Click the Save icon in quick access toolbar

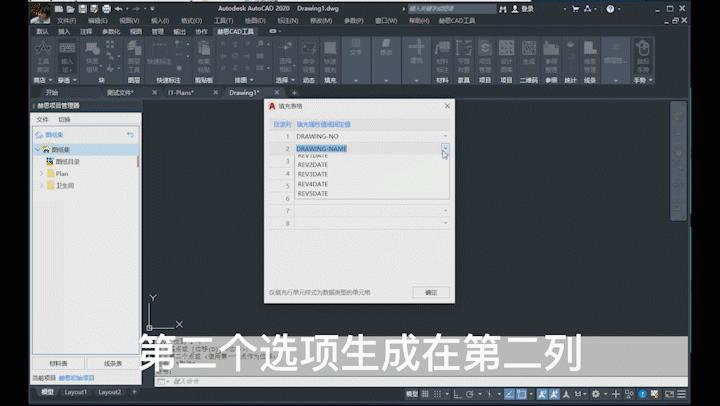tap(83, 9)
